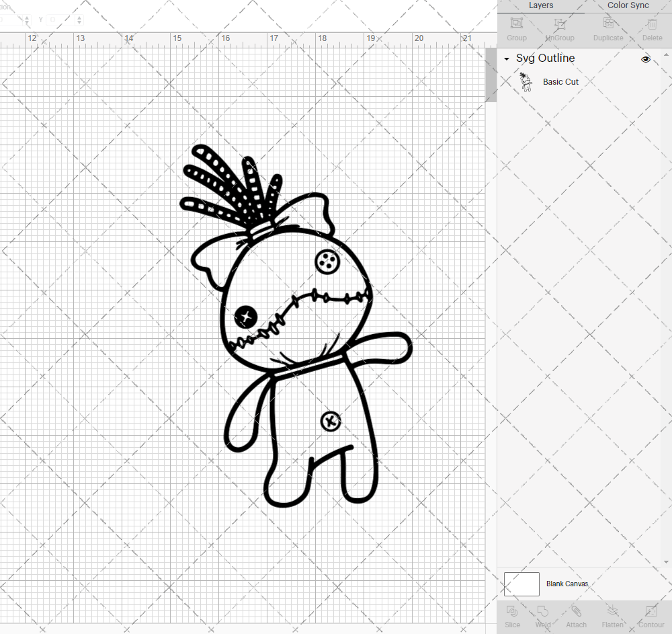Open the Color Sync tab
The image size is (672, 634).
[628, 5]
